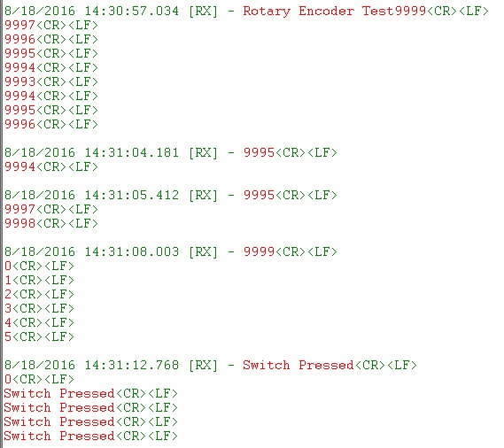Click the 14:31:12.768 timestamp
Image resolution: width=504 pixels, height=448 pixels.
tap(131, 366)
